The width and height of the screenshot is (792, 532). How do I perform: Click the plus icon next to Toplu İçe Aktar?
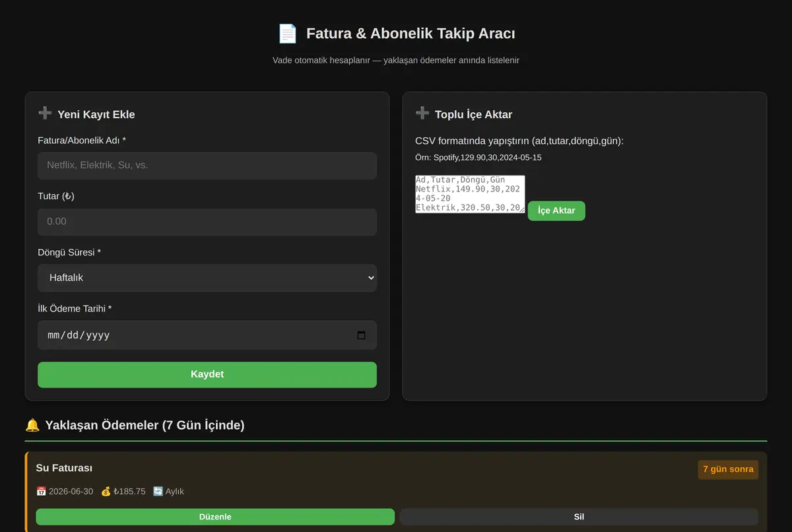coord(422,114)
